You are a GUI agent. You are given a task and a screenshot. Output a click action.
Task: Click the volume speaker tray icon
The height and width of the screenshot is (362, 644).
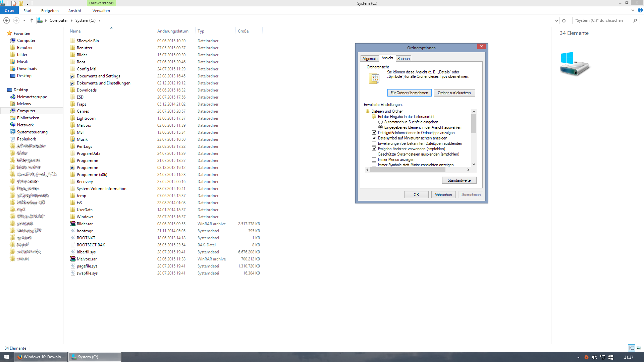(594, 357)
